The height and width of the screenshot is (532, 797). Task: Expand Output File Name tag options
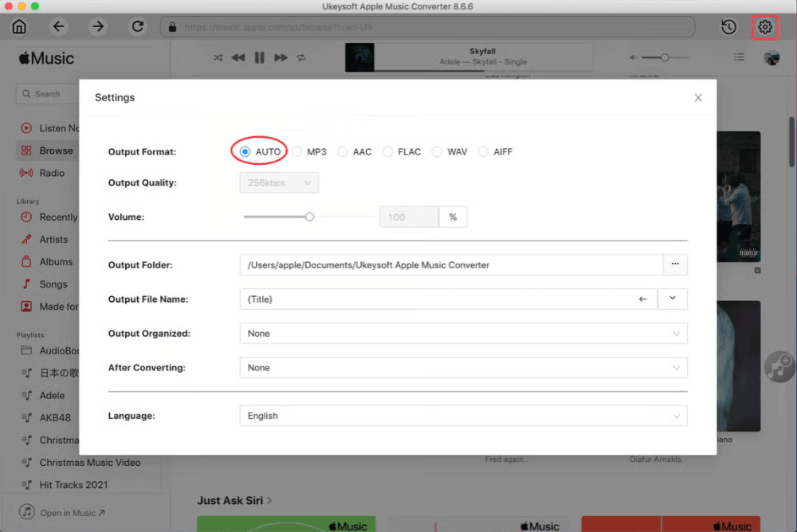pos(672,299)
